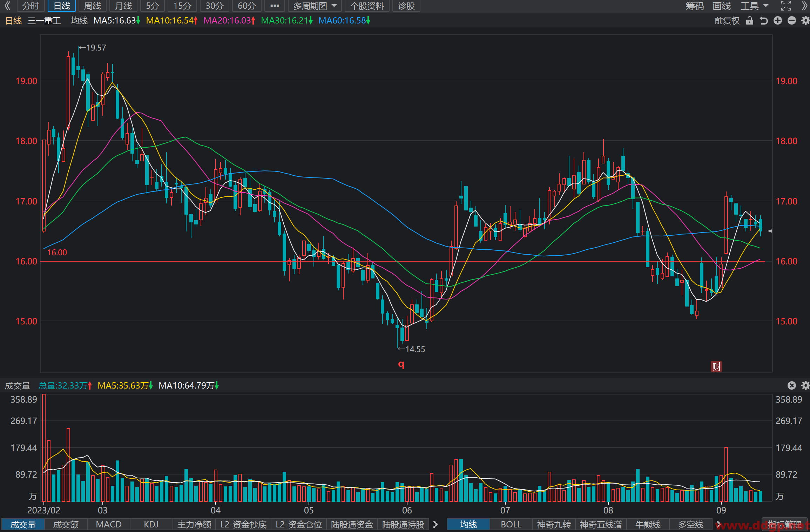Screen dimensions: 810x532
Task: Select the MACD indicator tab
Action: click(x=109, y=524)
